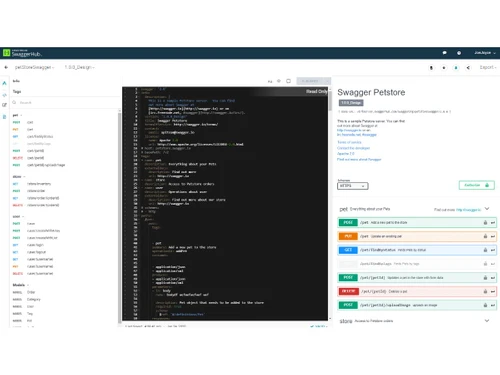Image resolution: width=500 pixels, height=375 pixels.
Task: Open the petStoreSwagger API dropdown
Action: pyautogui.click(x=34, y=67)
